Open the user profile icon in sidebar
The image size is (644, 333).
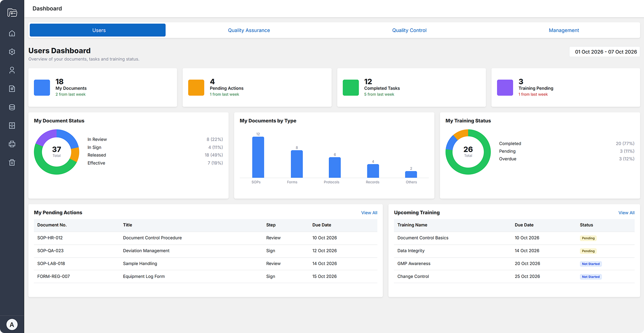click(x=12, y=70)
